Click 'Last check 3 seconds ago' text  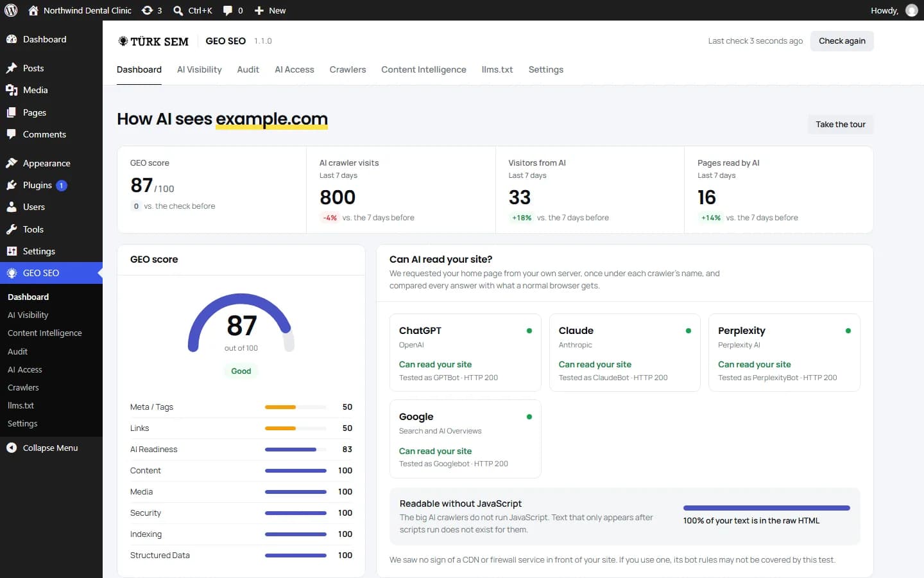point(755,41)
